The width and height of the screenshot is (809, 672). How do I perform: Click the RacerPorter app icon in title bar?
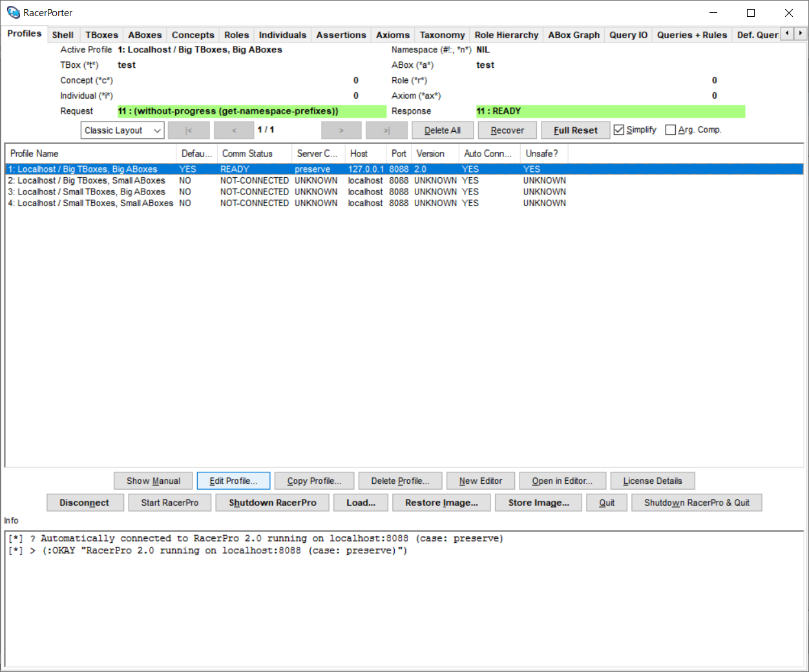coord(14,12)
